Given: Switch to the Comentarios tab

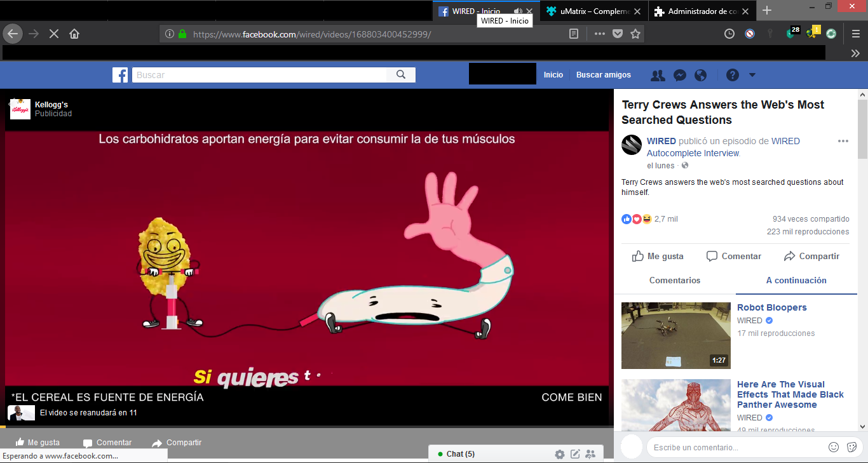Looking at the screenshot, I should (x=675, y=281).
